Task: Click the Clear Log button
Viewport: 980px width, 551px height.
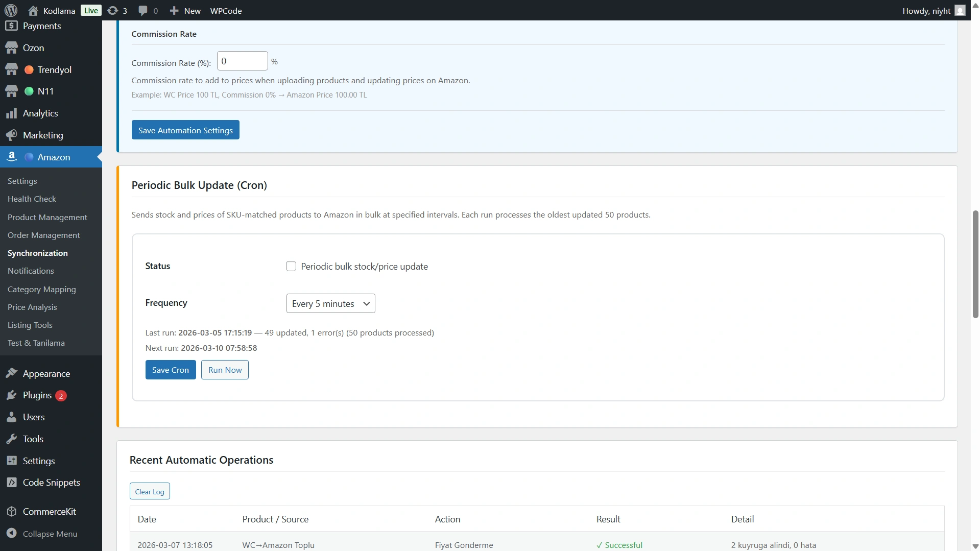Action: pos(150,491)
